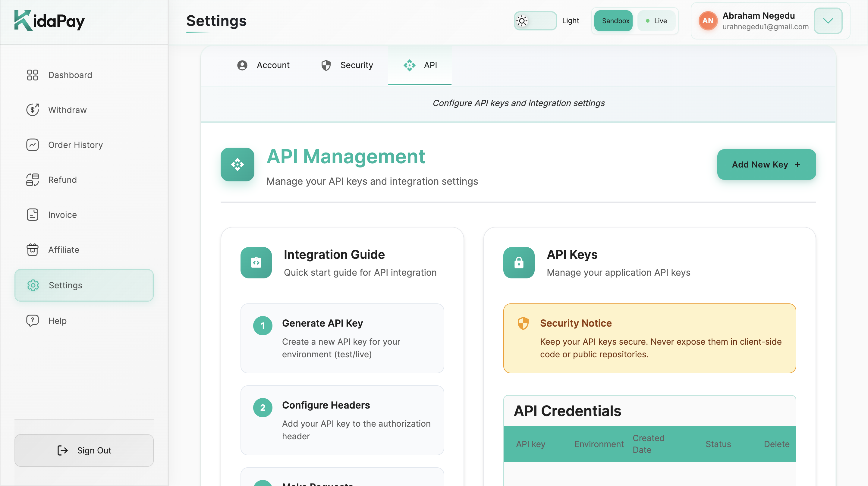Click the API Management title

(346, 156)
